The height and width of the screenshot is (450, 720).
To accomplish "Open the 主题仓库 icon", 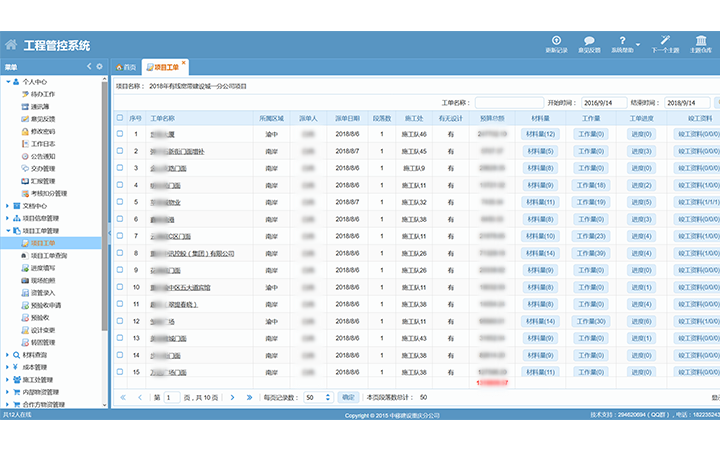I will click(701, 40).
